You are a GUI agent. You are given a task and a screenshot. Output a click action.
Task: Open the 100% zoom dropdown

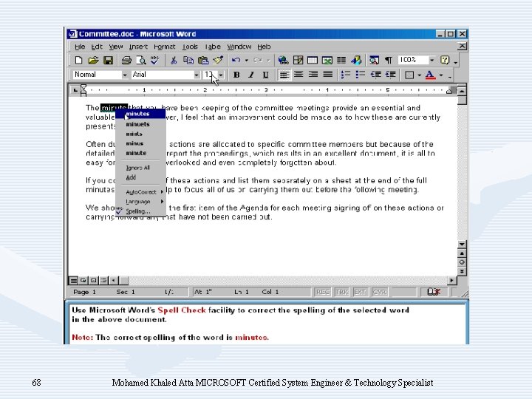click(x=432, y=61)
